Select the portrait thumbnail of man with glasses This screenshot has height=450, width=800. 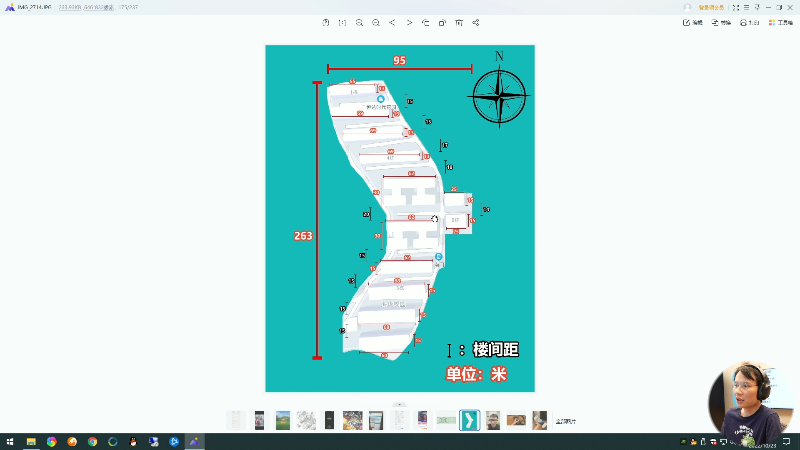493,420
